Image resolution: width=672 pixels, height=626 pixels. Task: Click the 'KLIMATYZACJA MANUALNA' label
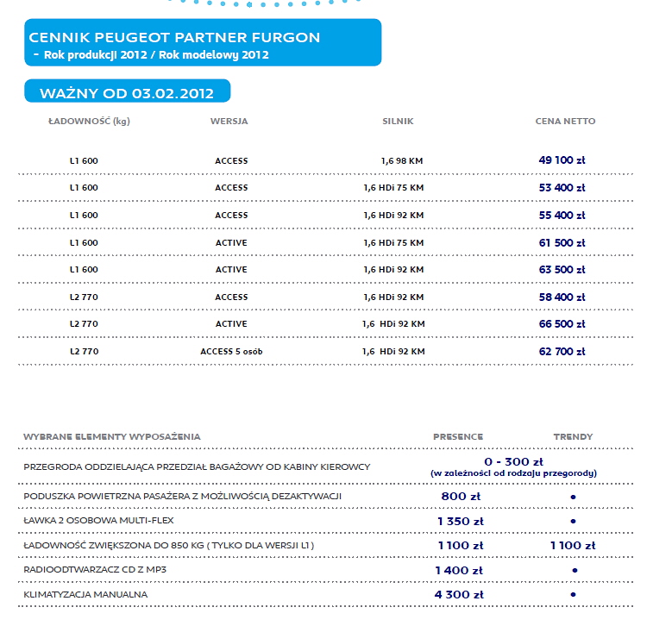tap(85, 595)
